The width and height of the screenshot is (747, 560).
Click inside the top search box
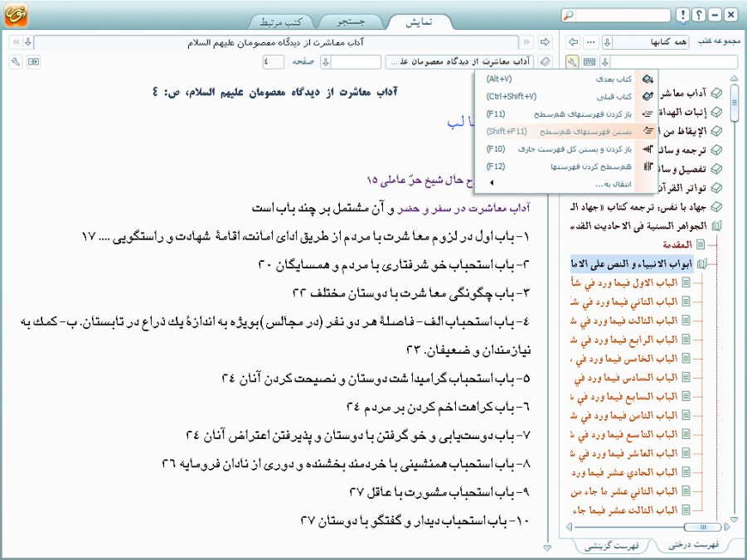click(623, 15)
